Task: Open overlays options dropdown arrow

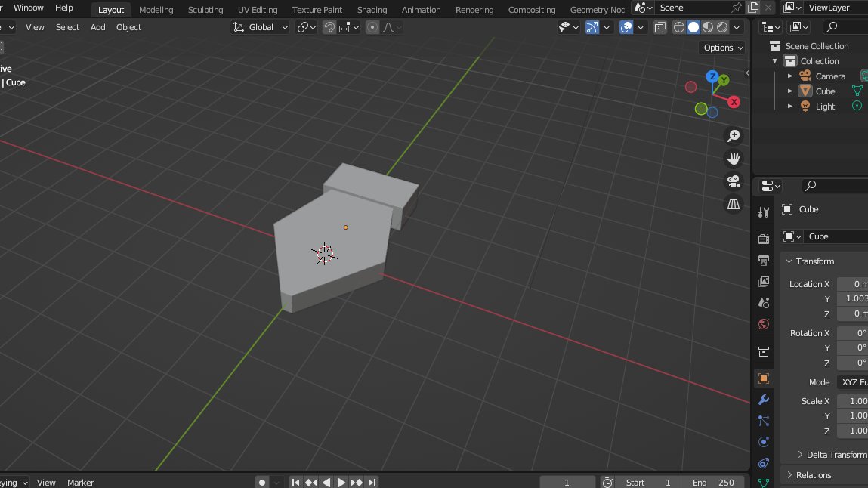Action: [641, 27]
